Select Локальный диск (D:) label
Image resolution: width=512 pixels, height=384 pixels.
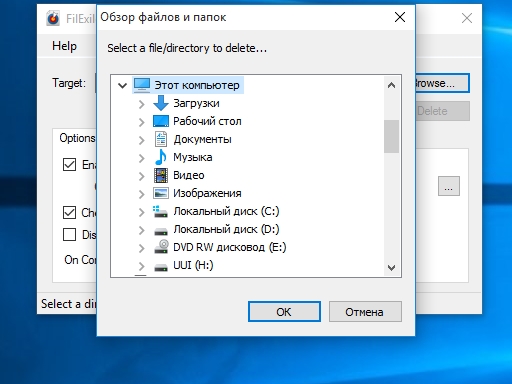coord(226,229)
